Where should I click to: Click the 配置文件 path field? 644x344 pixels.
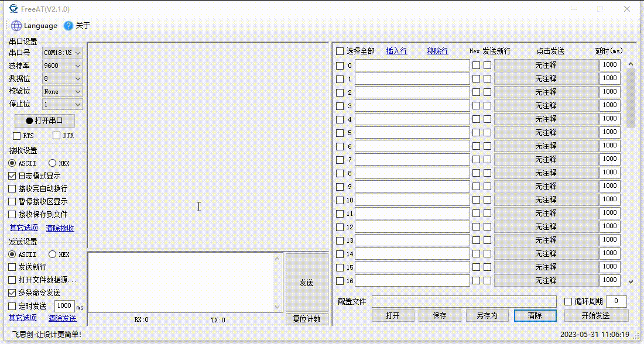(x=464, y=301)
